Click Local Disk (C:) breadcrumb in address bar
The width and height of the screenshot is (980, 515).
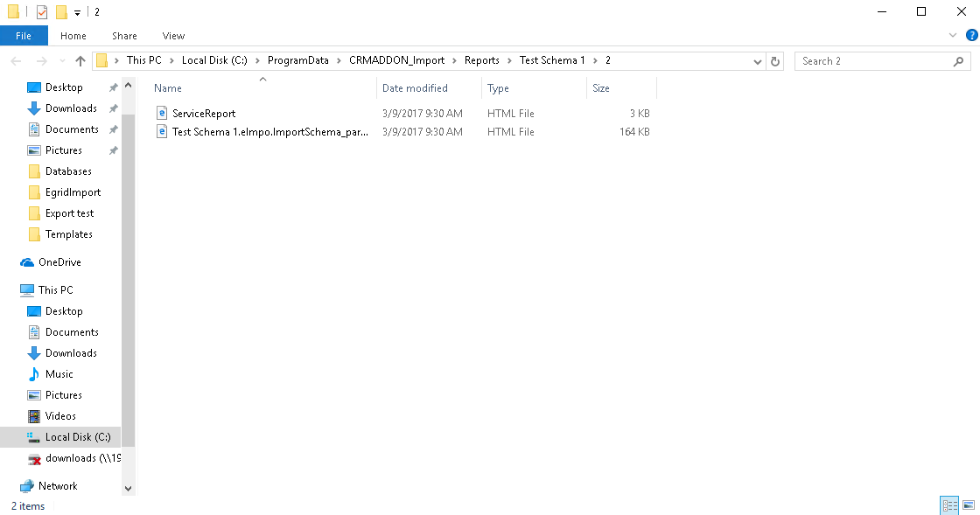coord(214,60)
